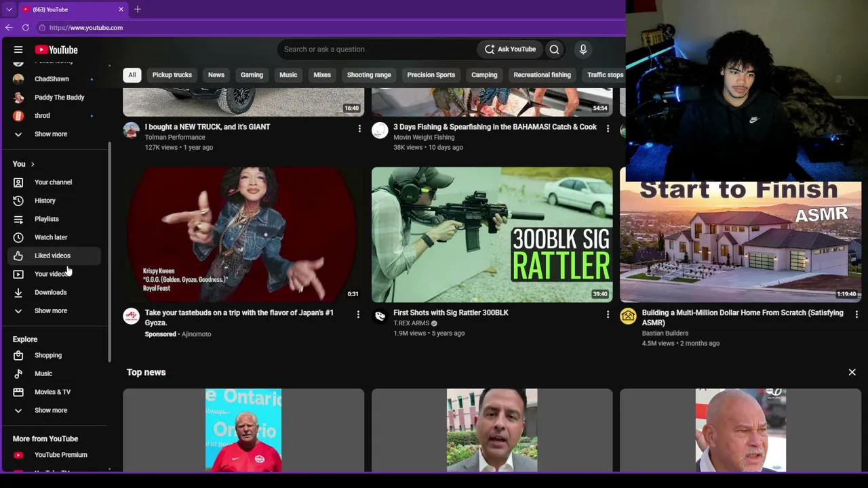Screen dimensions: 868x488
Task: Open Your videos icon
Action: [18, 274]
